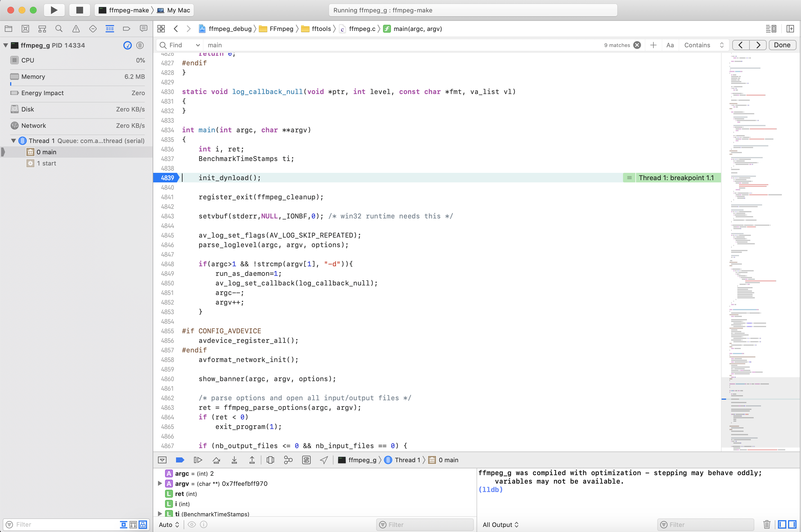The image size is (801, 532).
Task: Hide the variables view pane toggle
Action: coord(782,524)
